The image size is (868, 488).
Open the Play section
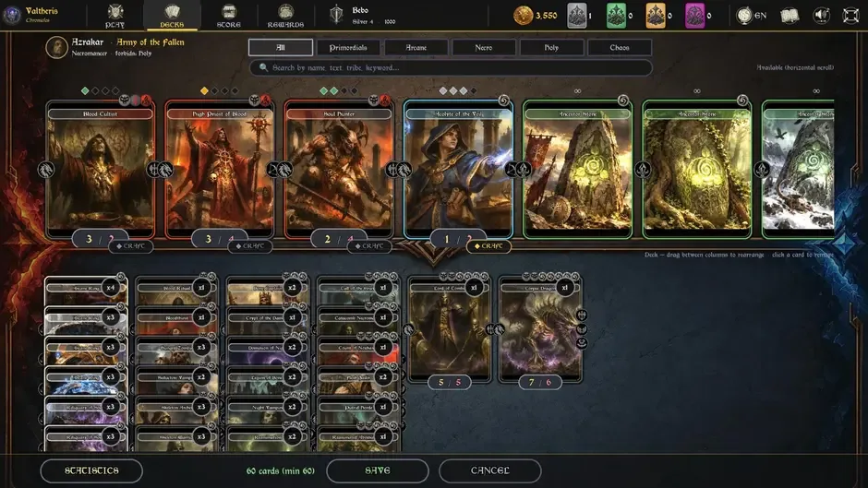[x=115, y=16]
